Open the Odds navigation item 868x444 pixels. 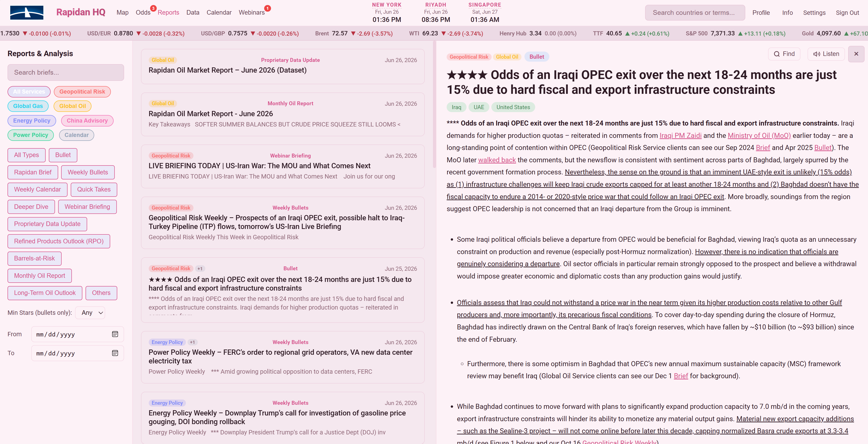point(143,13)
